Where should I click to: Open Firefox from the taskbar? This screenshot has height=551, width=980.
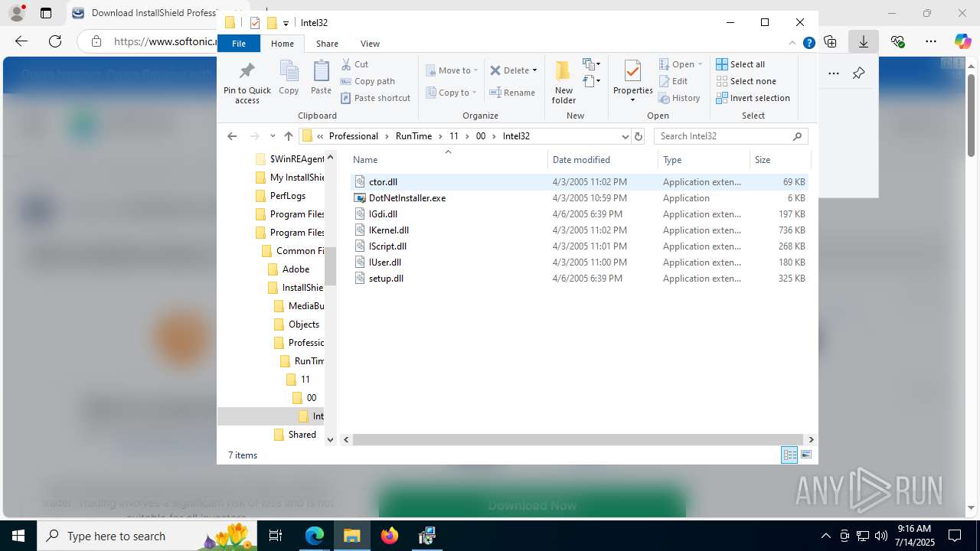pyautogui.click(x=390, y=536)
